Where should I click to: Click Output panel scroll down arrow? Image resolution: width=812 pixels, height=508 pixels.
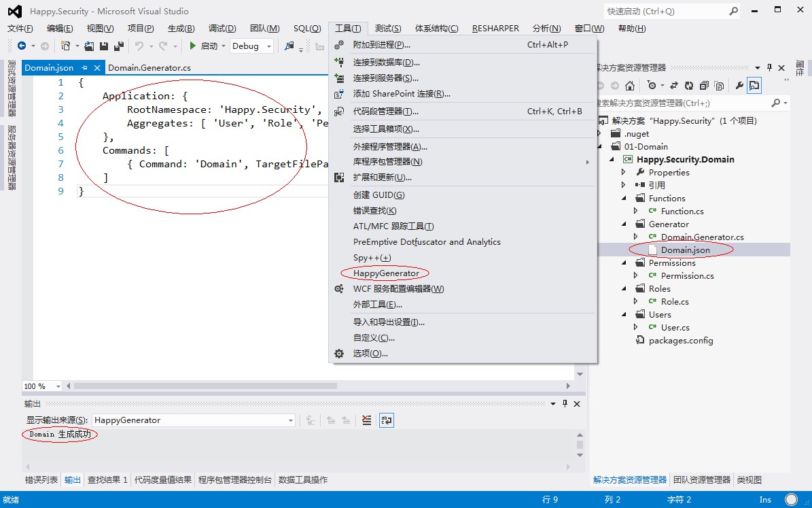[x=580, y=455]
